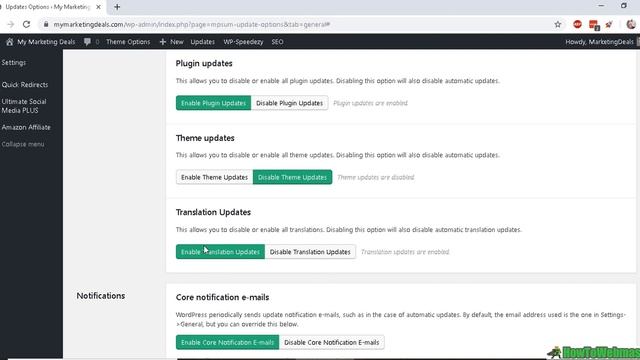Open the comments bubble icon
Viewport: 640px width, 360px height.
click(x=87, y=42)
